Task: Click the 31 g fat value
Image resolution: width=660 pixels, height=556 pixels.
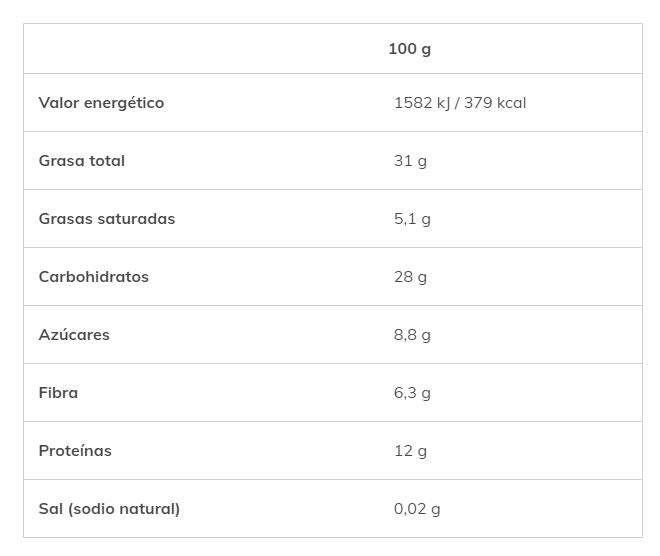Action: coord(410,161)
